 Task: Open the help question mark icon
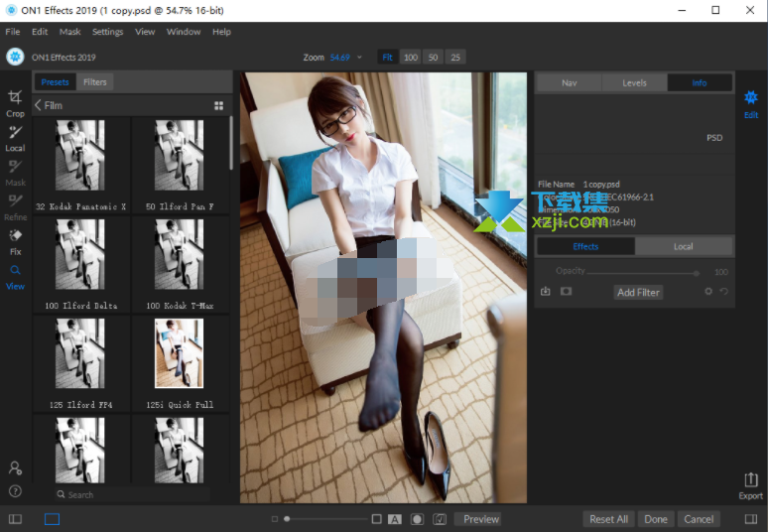click(x=15, y=491)
